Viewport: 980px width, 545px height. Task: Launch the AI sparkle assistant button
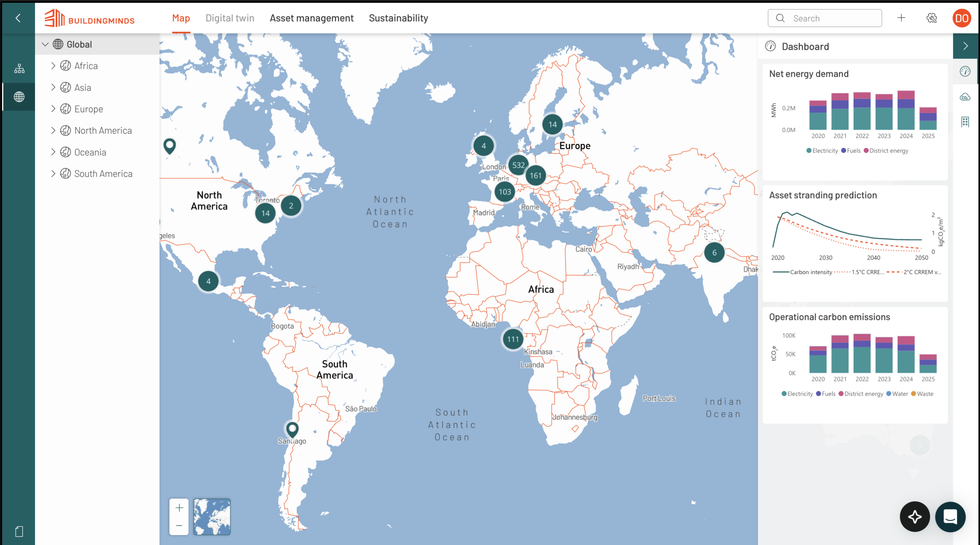[x=915, y=517]
